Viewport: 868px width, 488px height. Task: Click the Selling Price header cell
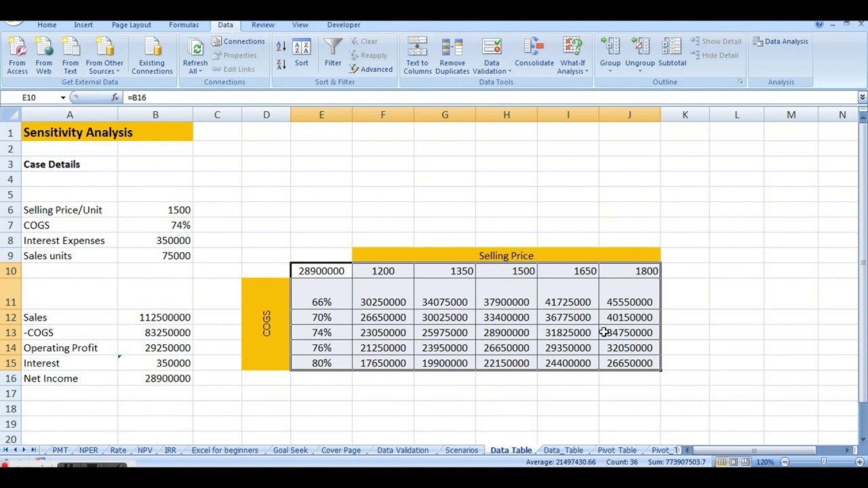(506, 256)
